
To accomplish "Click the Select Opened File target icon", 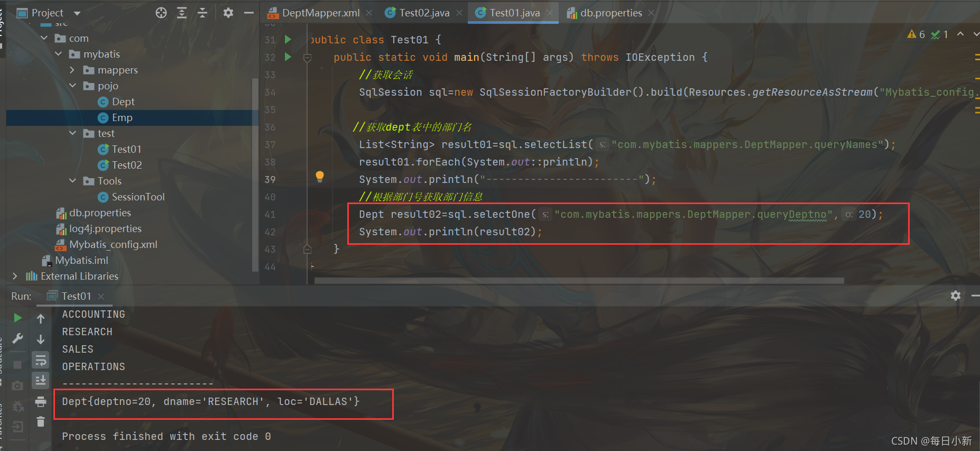I will (161, 13).
